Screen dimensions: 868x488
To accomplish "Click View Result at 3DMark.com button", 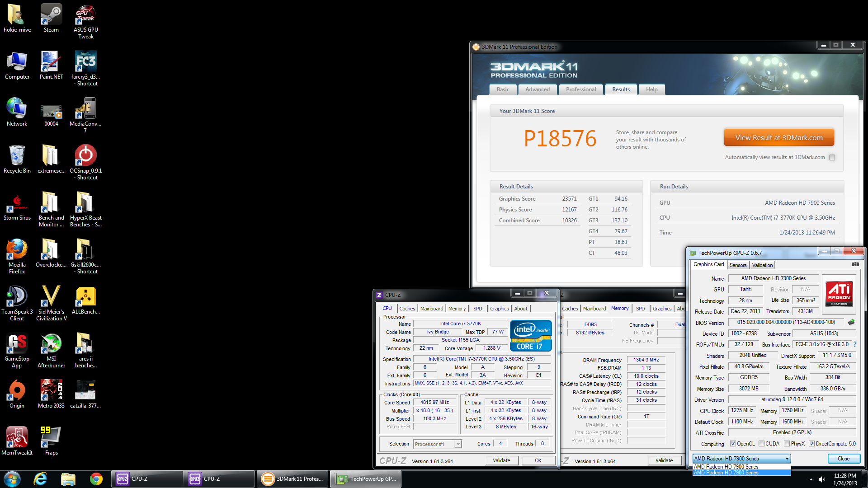I will 779,138.
